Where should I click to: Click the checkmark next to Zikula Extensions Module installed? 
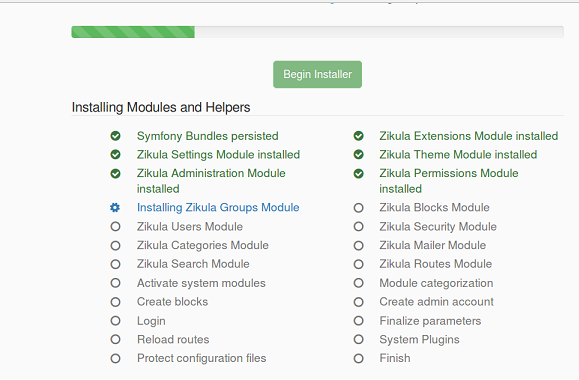(358, 136)
